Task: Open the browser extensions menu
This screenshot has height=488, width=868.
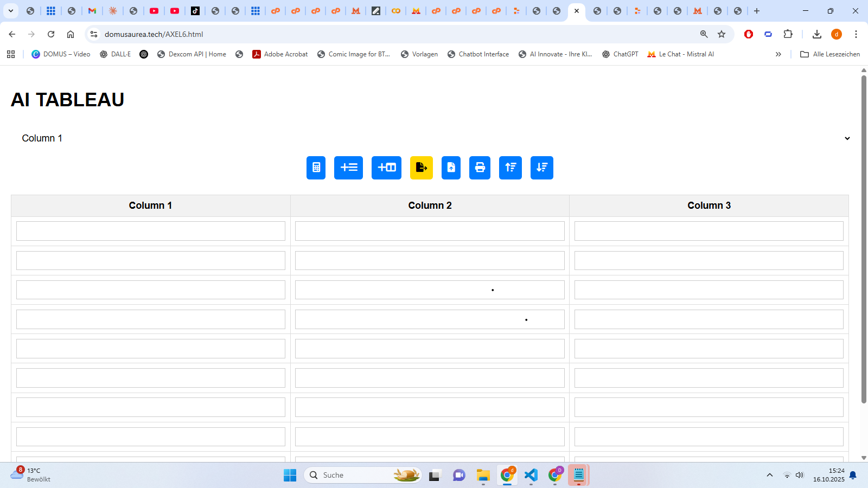Action: 788,34
